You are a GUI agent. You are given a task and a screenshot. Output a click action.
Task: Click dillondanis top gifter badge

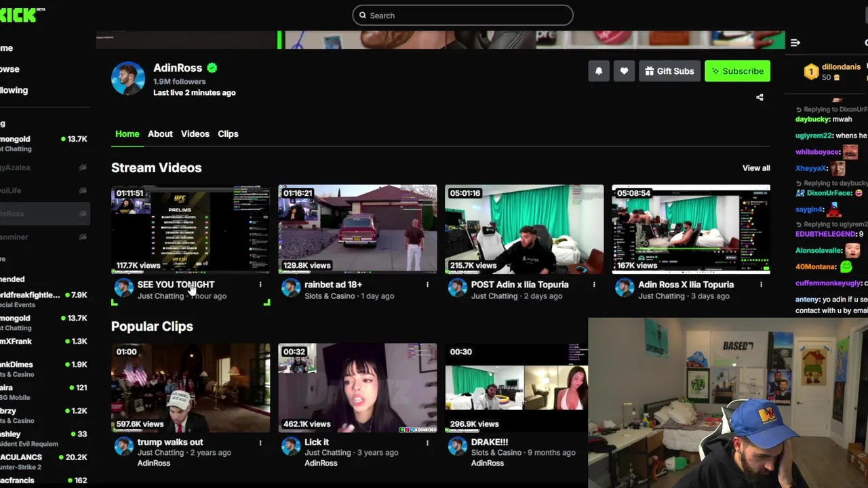point(811,72)
